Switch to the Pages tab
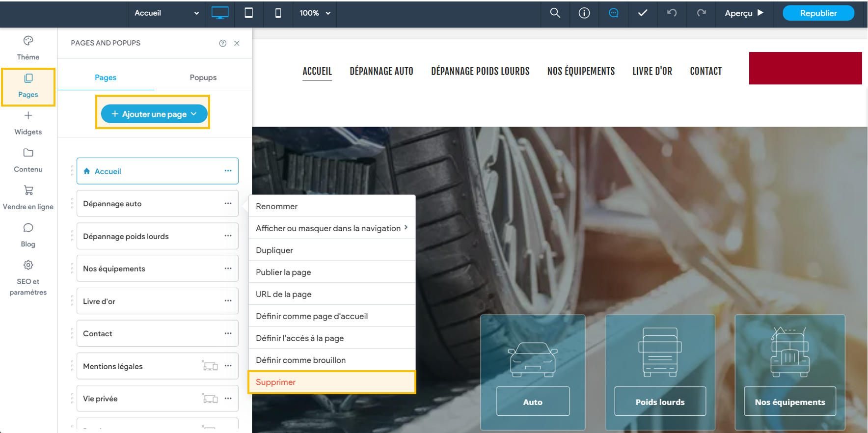Screen dimensions: 868x433 pyautogui.click(x=106, y=78)
